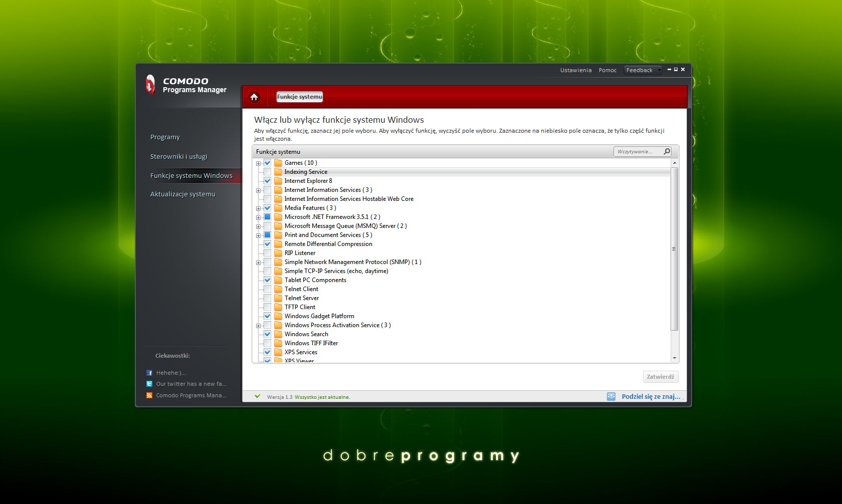Expand Simple Network Management Protocol node
Image resolution: width=842 pixels, height=504 pixels.
tap(258, 263)
